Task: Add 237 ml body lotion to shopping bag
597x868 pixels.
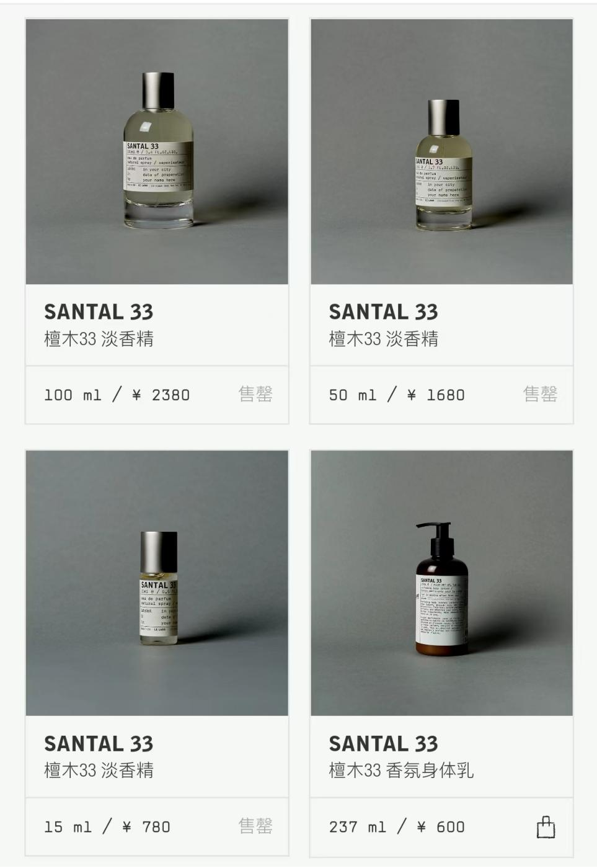Action: coord(546,827)
